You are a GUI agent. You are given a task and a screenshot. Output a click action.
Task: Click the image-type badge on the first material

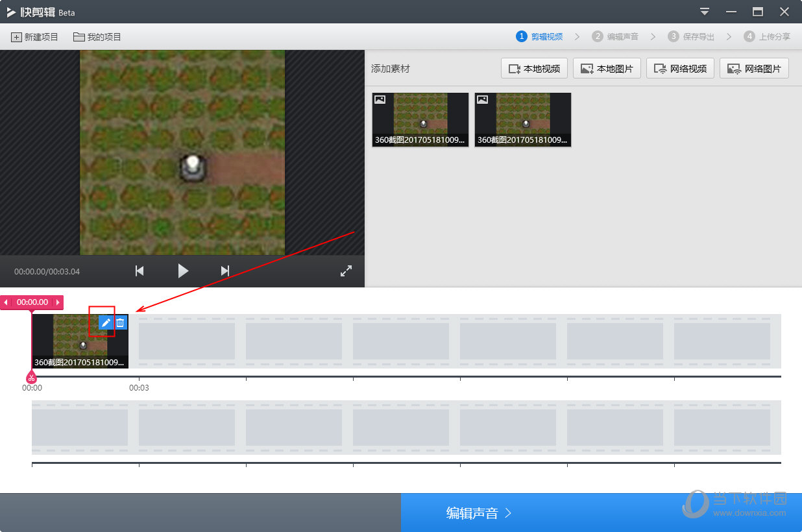coord(380,100)
